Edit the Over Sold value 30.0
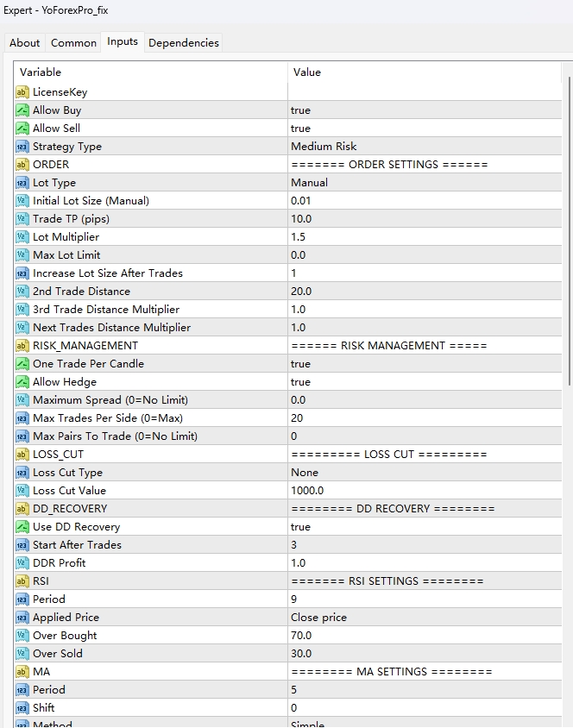Viewport: 573px width, 728px height. 425,653
